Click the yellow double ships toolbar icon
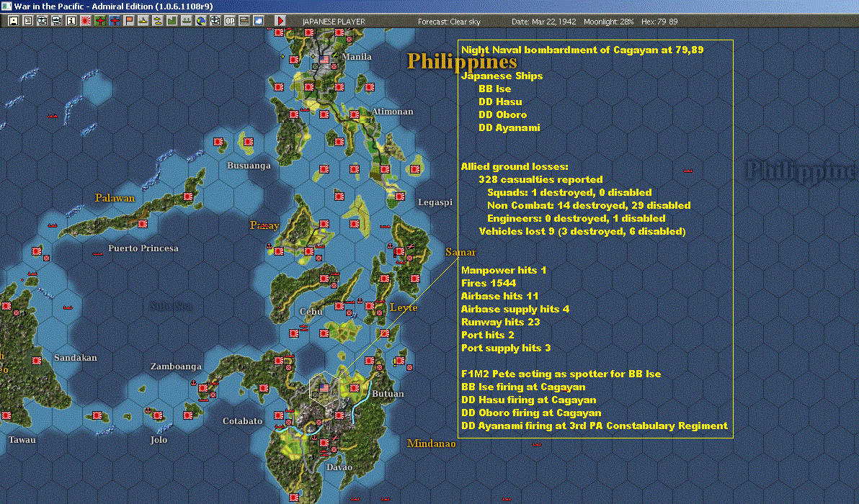Viewport: 859px width, 504px height. [157, 21]
